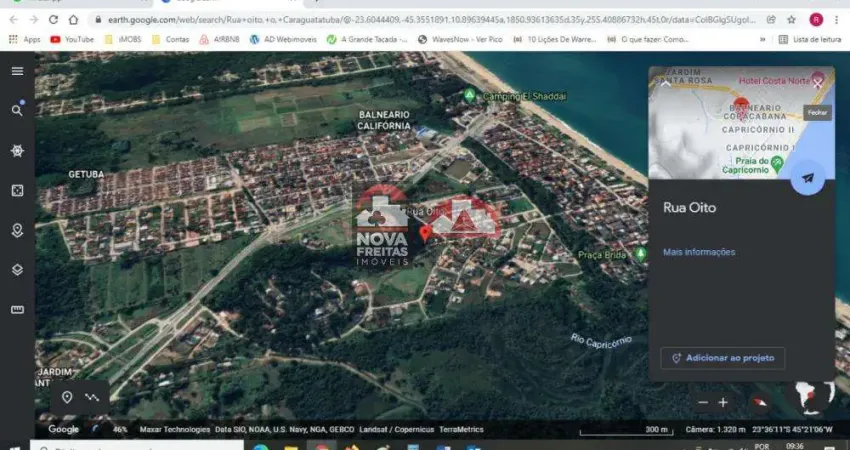Click the I'm Feeling Lucky dice icon
850x450 pixels.
tap(17, 190)
